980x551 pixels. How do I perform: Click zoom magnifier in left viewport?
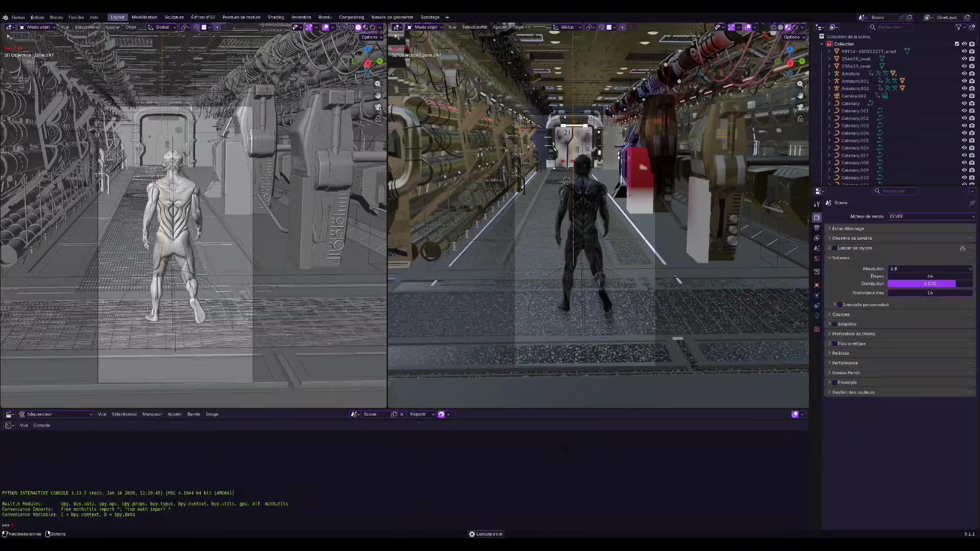click(x=378, y=84)
